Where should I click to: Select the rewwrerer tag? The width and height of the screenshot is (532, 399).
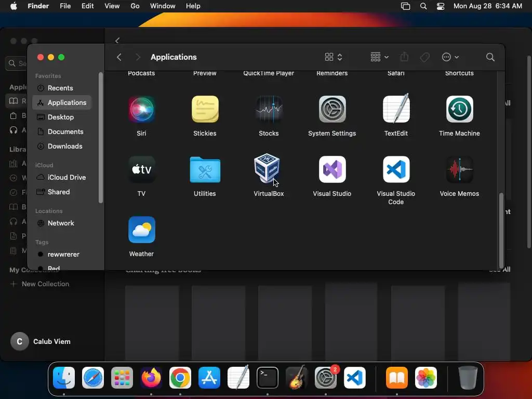click(x=62, y=255)
